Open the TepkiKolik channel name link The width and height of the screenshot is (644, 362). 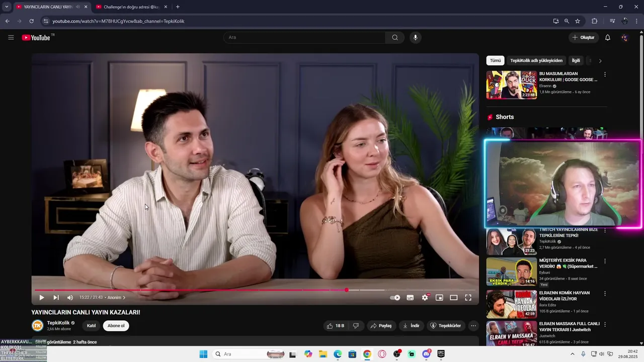coord(58,323)
